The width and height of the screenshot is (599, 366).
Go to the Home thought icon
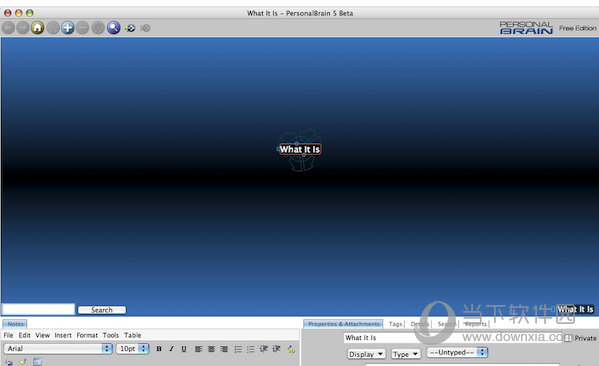coord(37,28)
